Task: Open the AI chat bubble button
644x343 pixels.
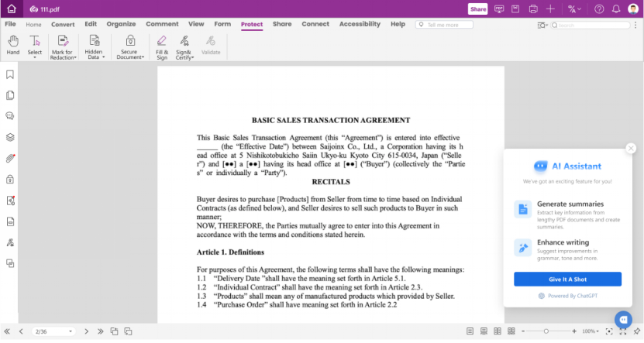Action: click(623, 319)
